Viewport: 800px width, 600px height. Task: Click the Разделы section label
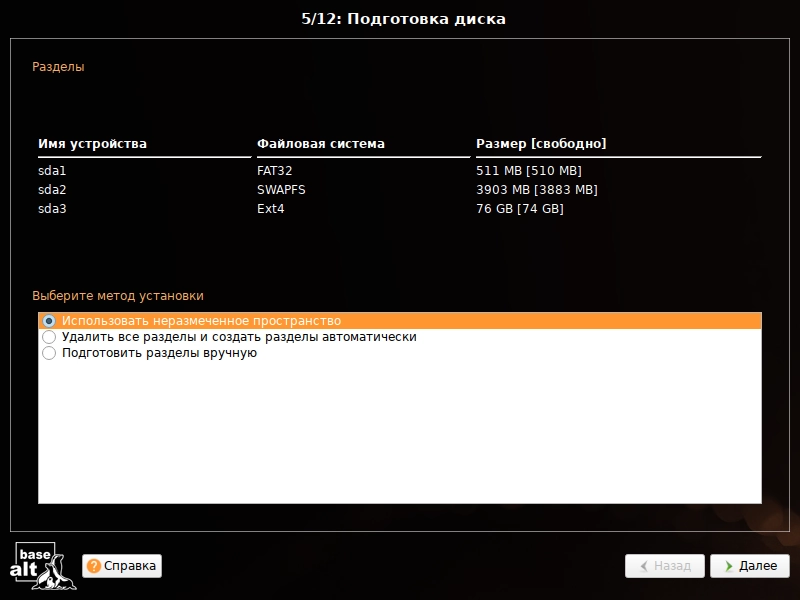tap(58, 67)
